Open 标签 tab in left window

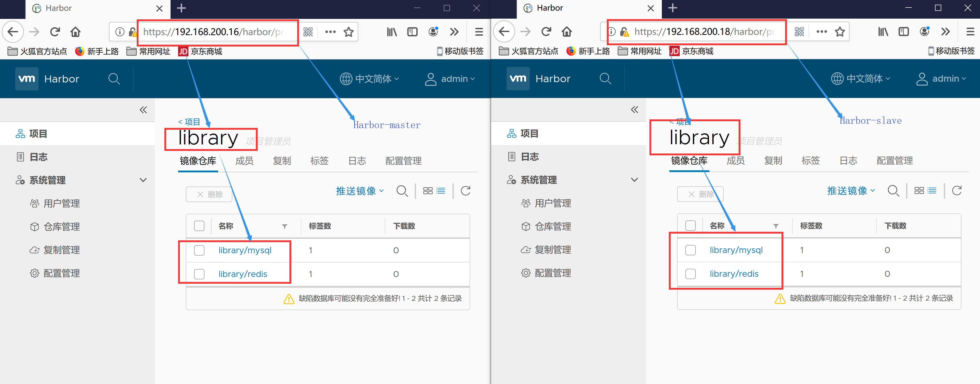tap(319, 161)
